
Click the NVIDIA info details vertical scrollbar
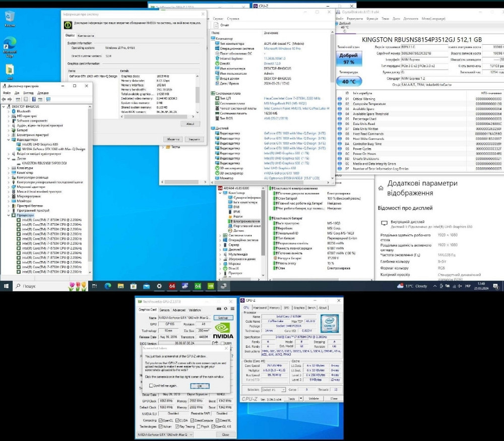(x=198, y=96)
